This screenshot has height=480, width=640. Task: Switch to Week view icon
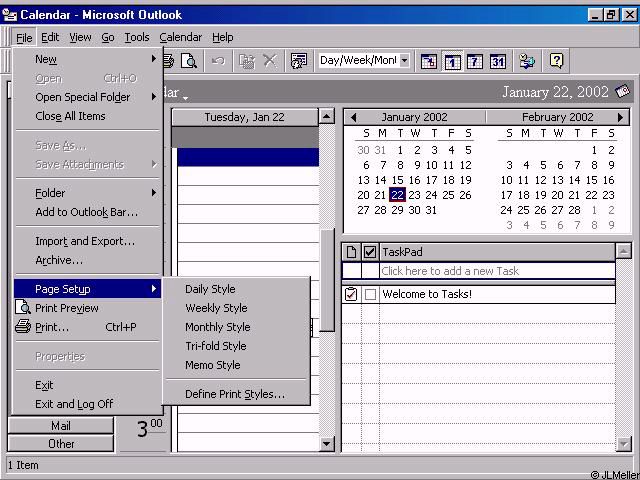coord(475,61)
